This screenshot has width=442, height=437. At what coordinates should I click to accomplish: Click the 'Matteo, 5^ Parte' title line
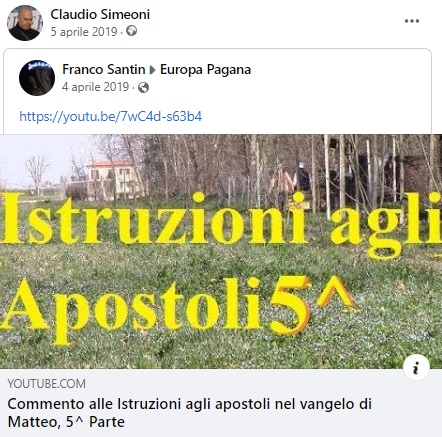click(66, 422)
